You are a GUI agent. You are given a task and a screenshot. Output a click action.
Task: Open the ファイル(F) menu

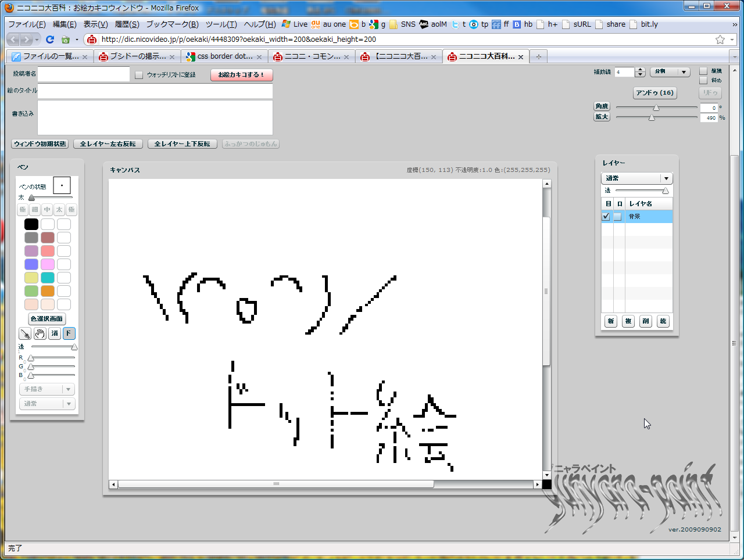click(x=27, y=24)
